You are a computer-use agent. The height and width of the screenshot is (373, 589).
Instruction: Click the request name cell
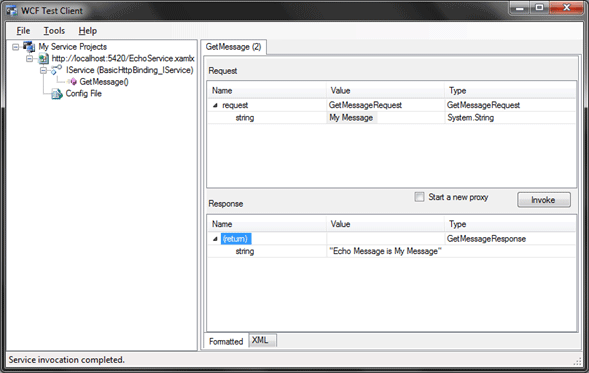click(x=235, y=105)
